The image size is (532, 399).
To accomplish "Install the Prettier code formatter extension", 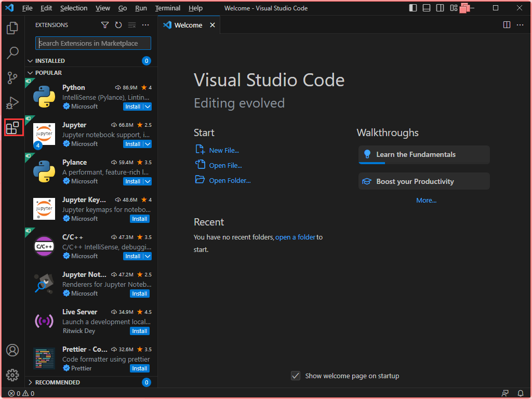I will tap(139, 368).
